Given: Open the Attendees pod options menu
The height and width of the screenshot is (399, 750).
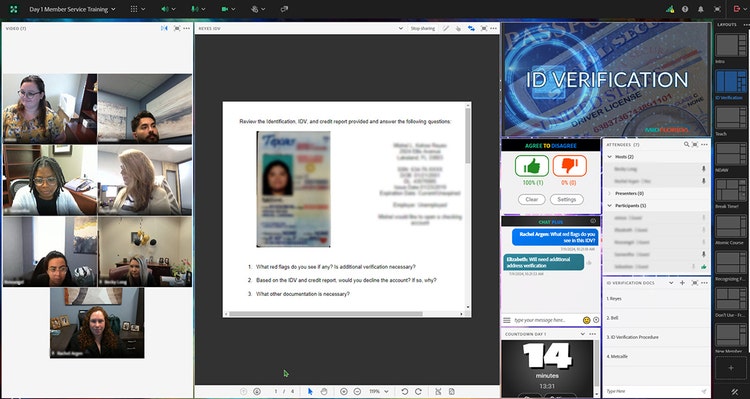Looking at the screenshot, I should (x=704, y=144).
